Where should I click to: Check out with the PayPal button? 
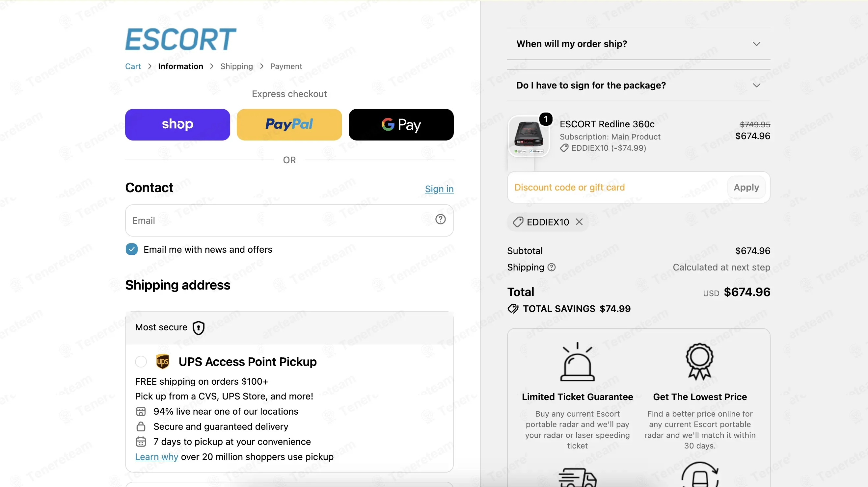[289, 125]
